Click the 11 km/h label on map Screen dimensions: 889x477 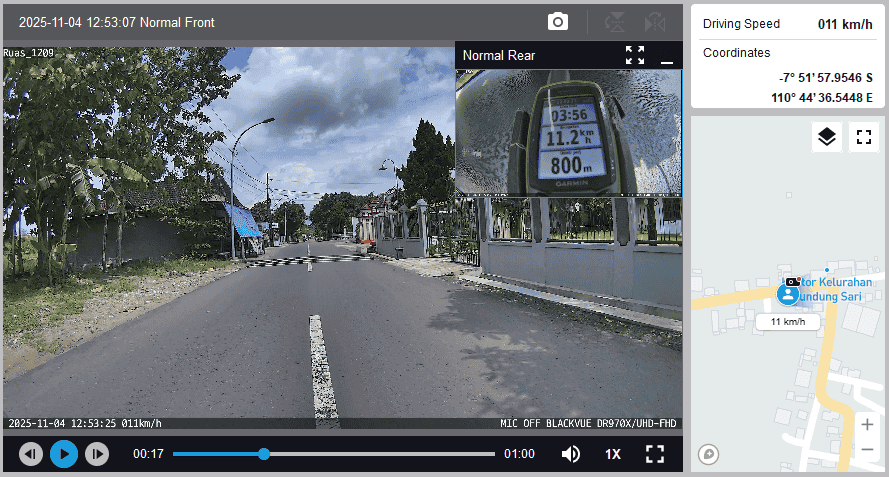788,322
